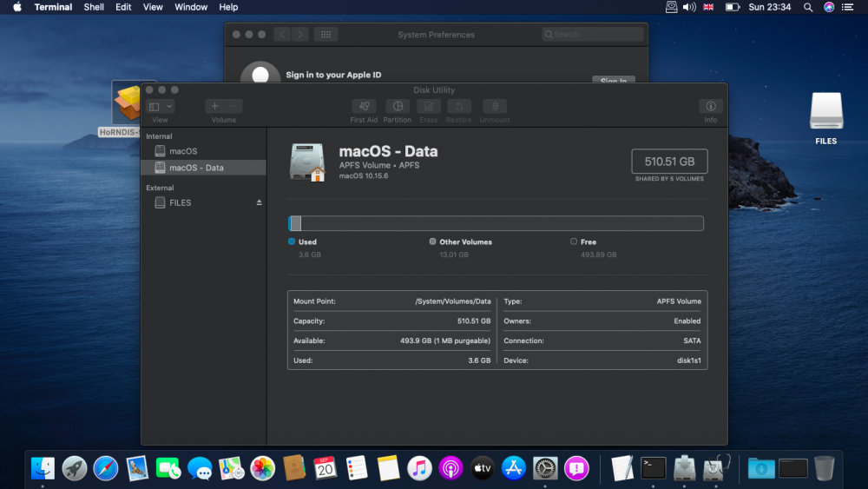
Task: Eject the FILES external disk
Action: pos(259,202)
